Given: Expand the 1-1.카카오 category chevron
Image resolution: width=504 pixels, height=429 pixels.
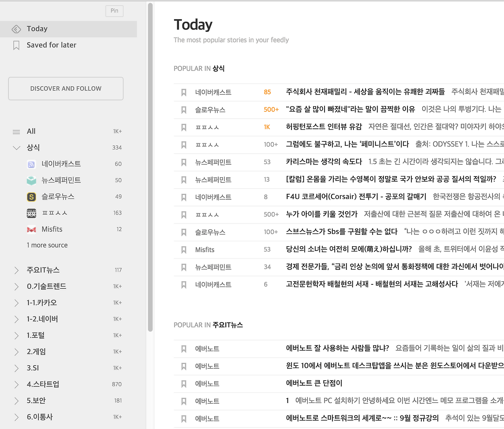Looking at the screenshot, I should pyautogui.click(x=17, y=303).
